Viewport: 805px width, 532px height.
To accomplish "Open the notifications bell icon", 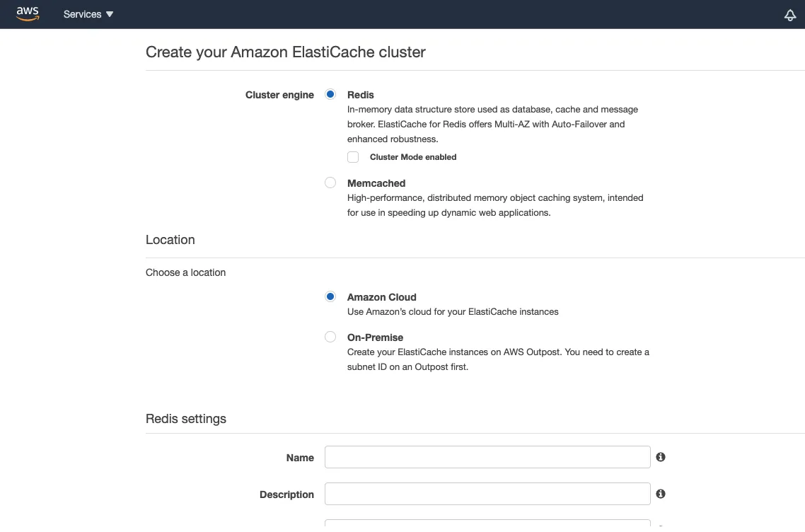I will pos(790,14).
